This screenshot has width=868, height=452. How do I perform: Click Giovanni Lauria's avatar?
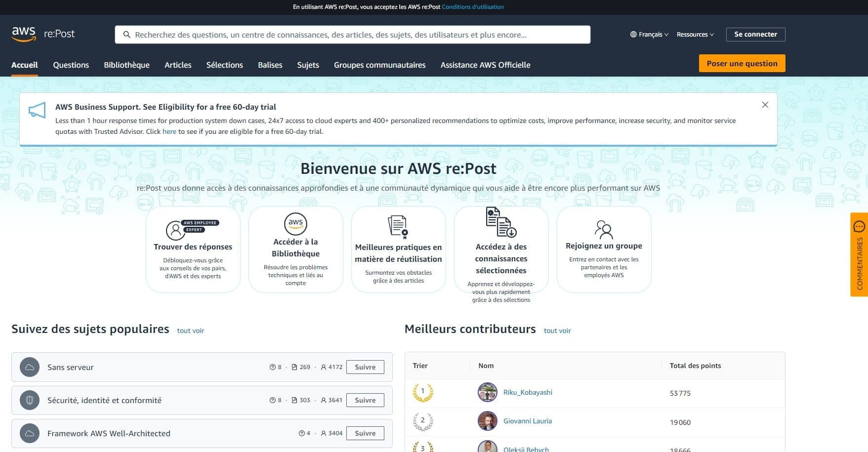[x=488, y=421]
